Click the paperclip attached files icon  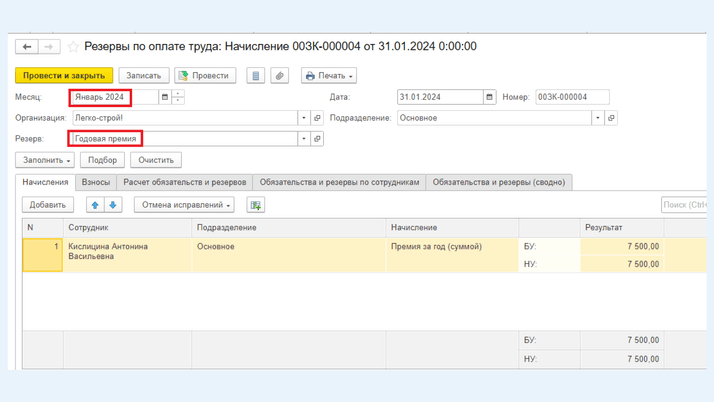pos(280,76)
